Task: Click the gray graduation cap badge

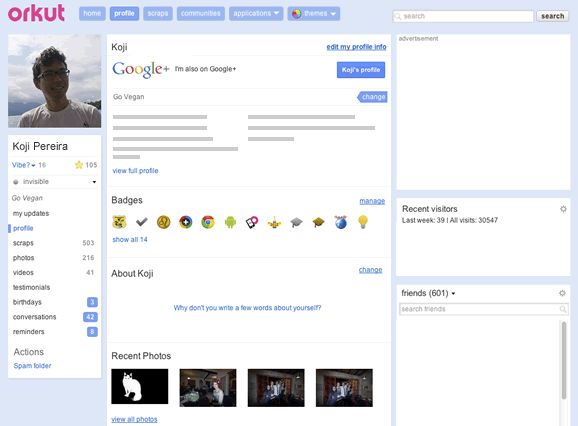Action: coord(296,222)
